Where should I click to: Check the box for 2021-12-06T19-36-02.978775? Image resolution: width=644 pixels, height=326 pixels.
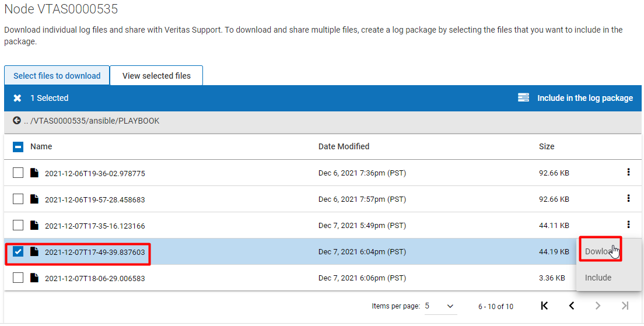click(18, 173)
